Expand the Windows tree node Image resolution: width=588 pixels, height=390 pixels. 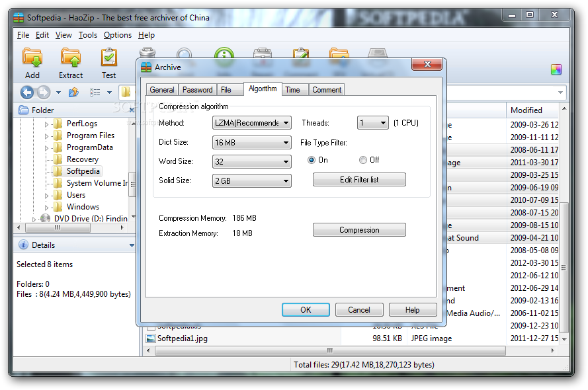tap(46, 208)
